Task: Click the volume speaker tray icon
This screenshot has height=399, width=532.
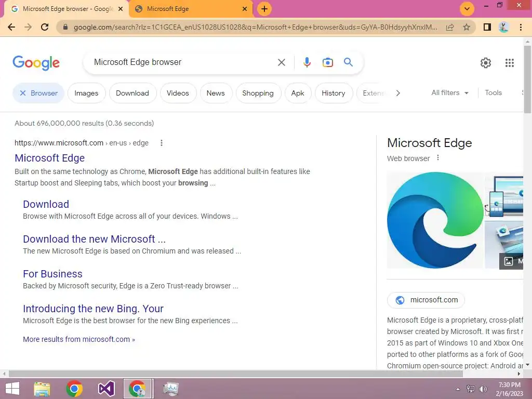Action: point(483,389)
